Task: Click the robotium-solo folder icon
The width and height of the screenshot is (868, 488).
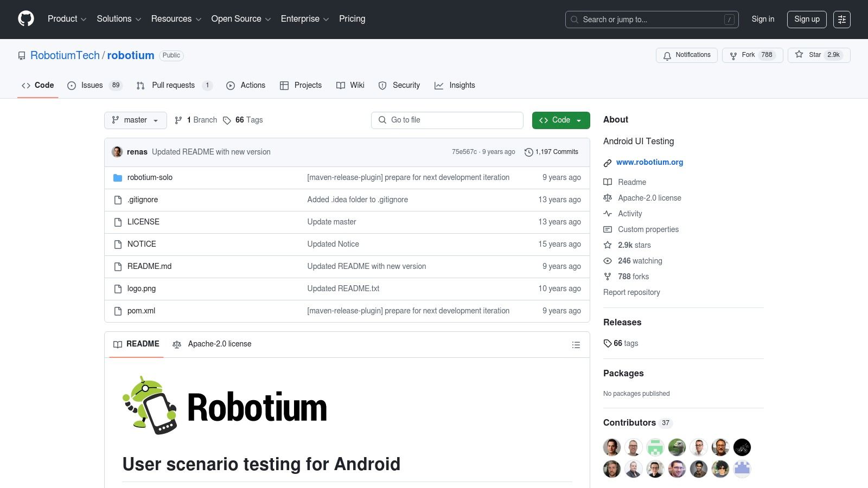Action: pyautogui.click(x=118, y=178)
